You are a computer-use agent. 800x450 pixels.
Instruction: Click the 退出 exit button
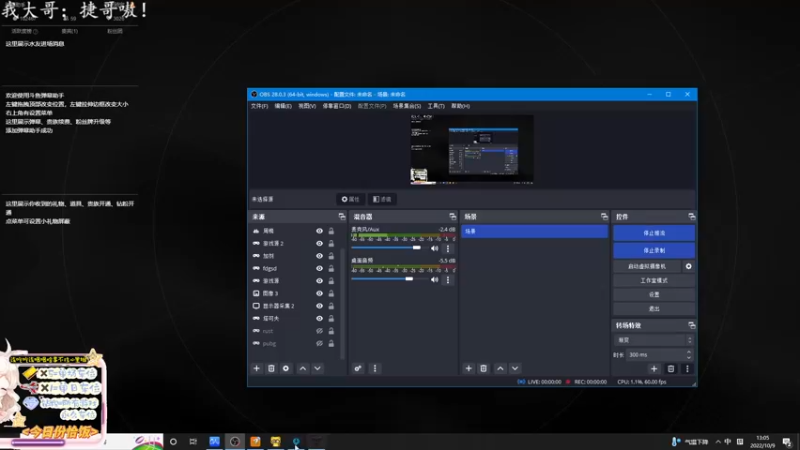tap(654, 309)
